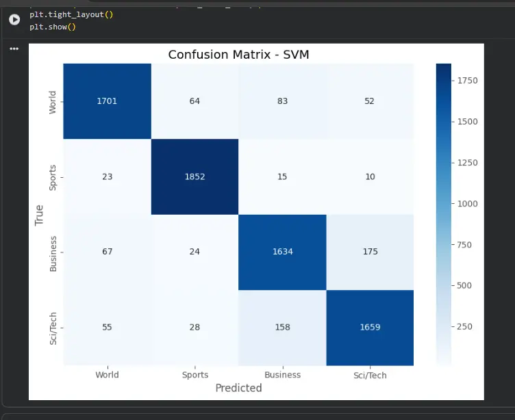This screenshot has width=515, height=420.
Task: Click the 1000 tick label on colorbar
Action: click(x=467, y=204)
